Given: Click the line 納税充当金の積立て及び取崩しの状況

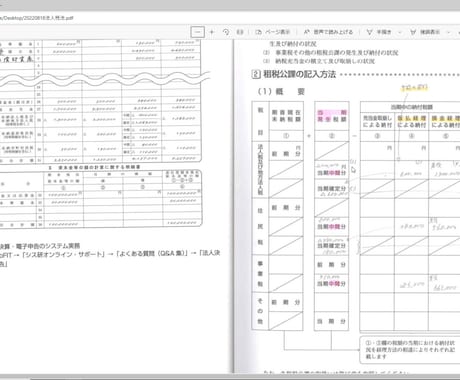Looking at the screenshot, I should coord(325,61).
